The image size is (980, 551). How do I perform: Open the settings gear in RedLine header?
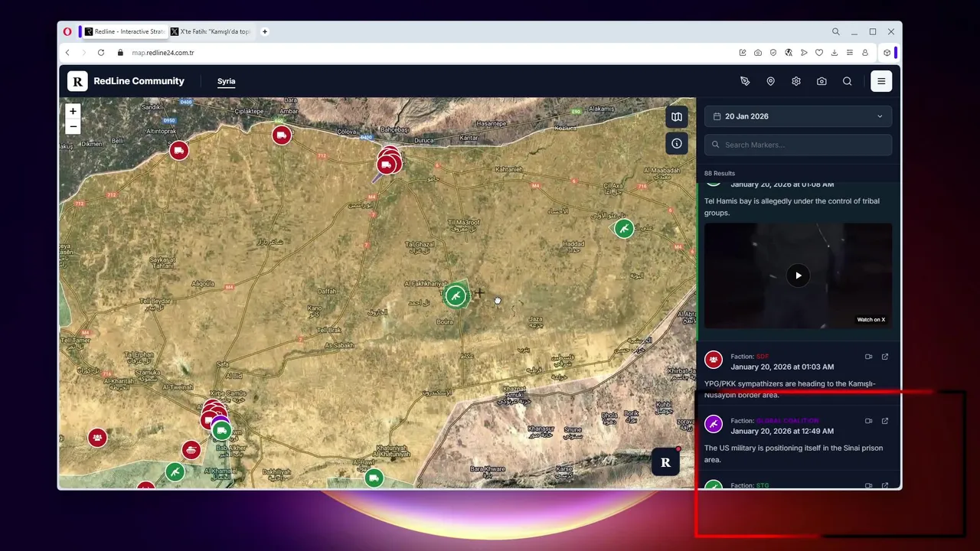796,81
